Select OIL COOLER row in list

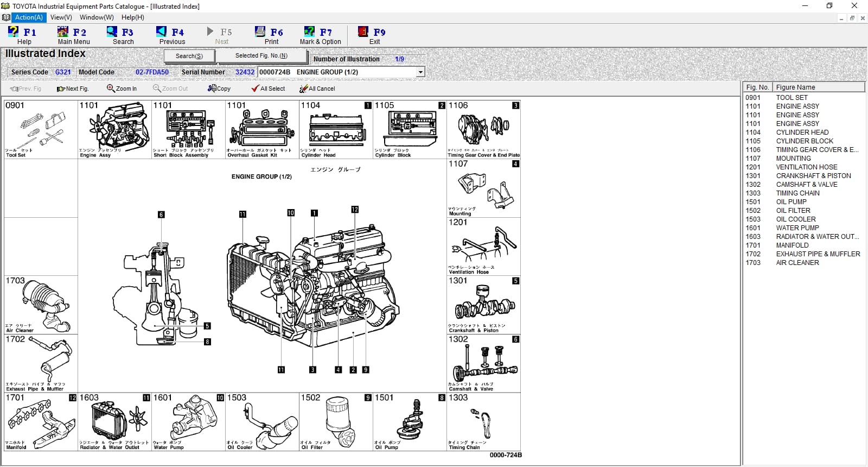point(803,219)
